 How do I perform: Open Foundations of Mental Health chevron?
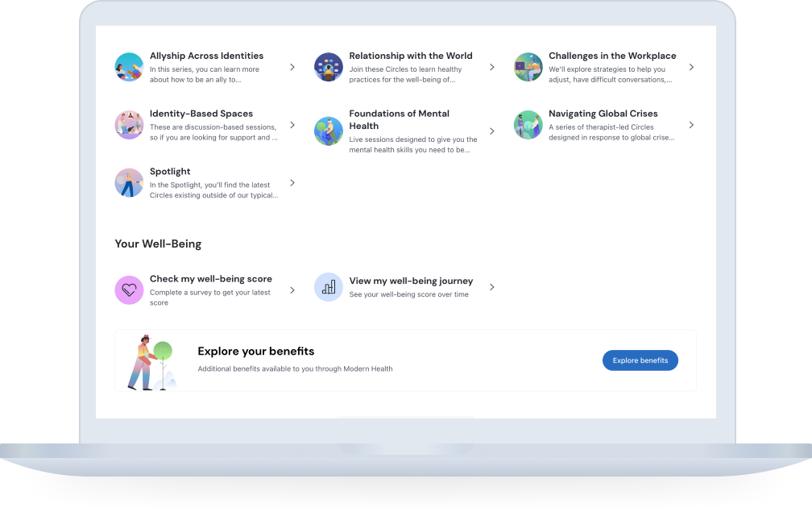coord(492,131)
